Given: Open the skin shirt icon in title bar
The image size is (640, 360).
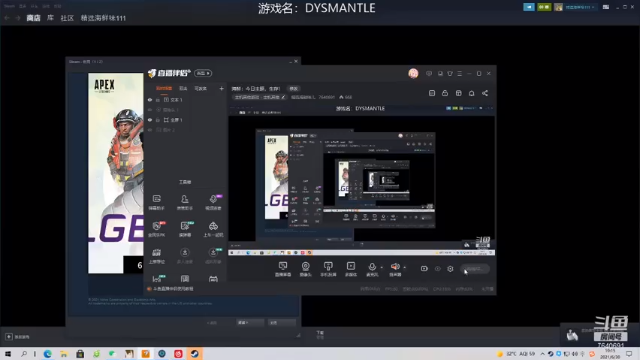Looking at the screenshot, I should (450, 73).
